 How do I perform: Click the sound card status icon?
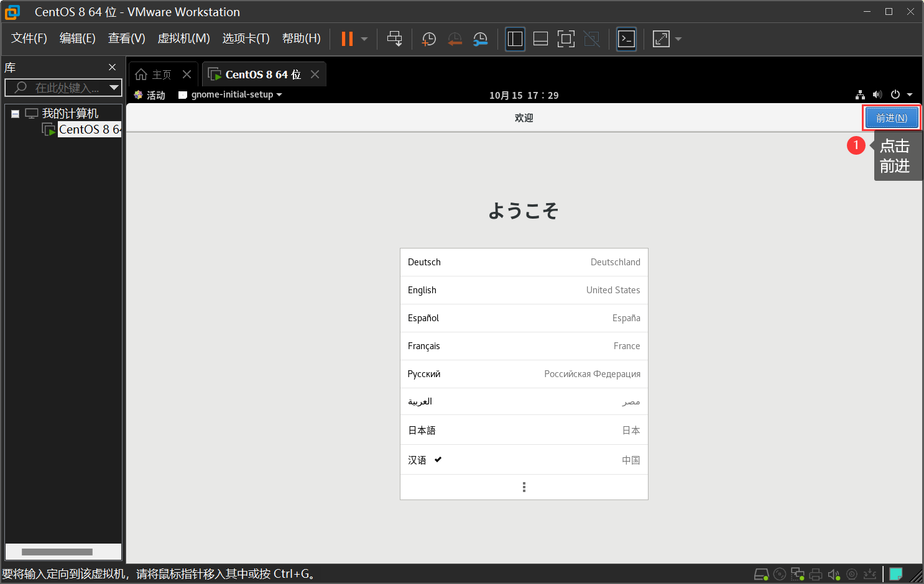[834, 575]
